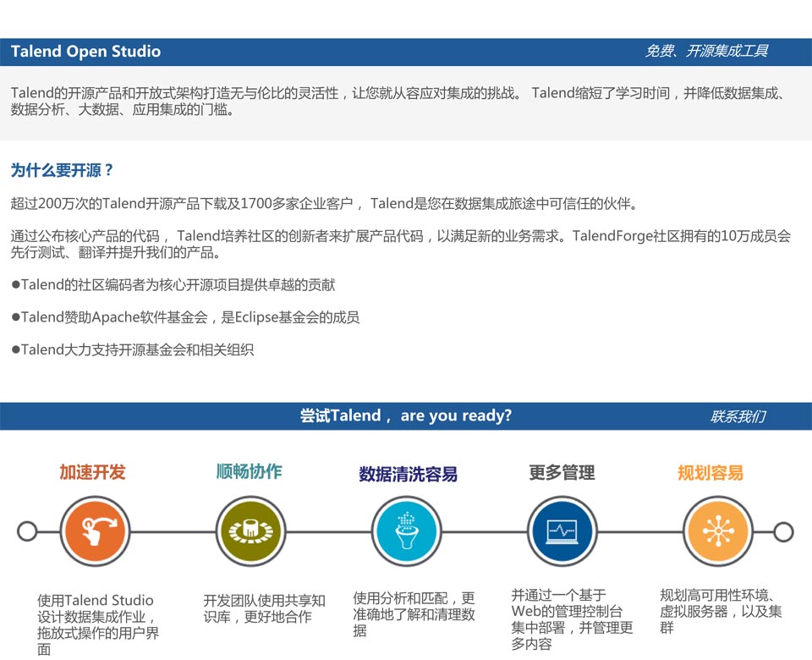Screen dimensions: 812x660
Task: Click the Talend大力支持开源基金会 bullet item
Action: pyautogui.click(x=133, y=349)
